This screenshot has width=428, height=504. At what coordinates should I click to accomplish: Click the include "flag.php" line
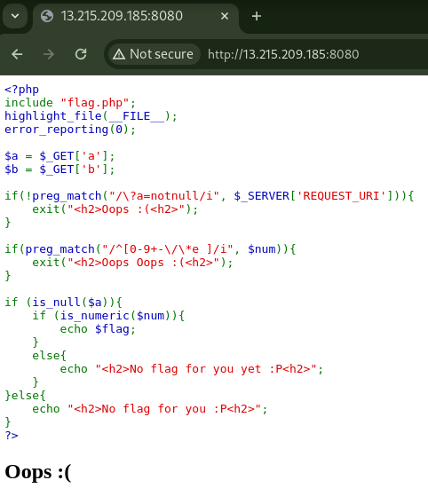(x=70, y=103)
